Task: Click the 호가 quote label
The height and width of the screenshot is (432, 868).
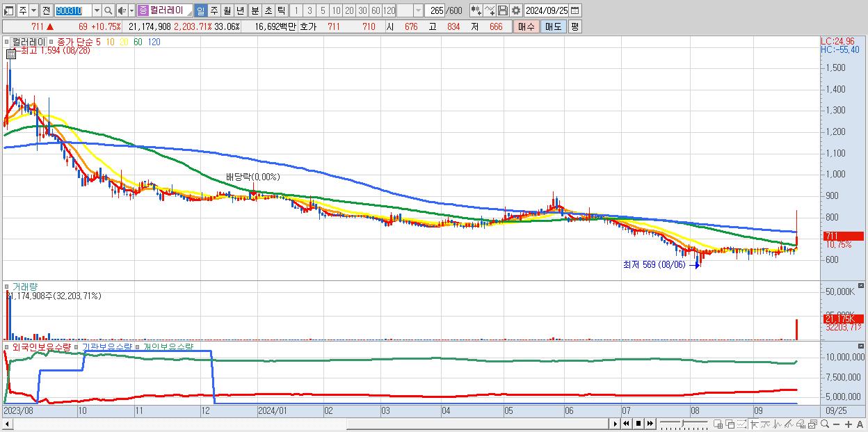Action: 307,26
